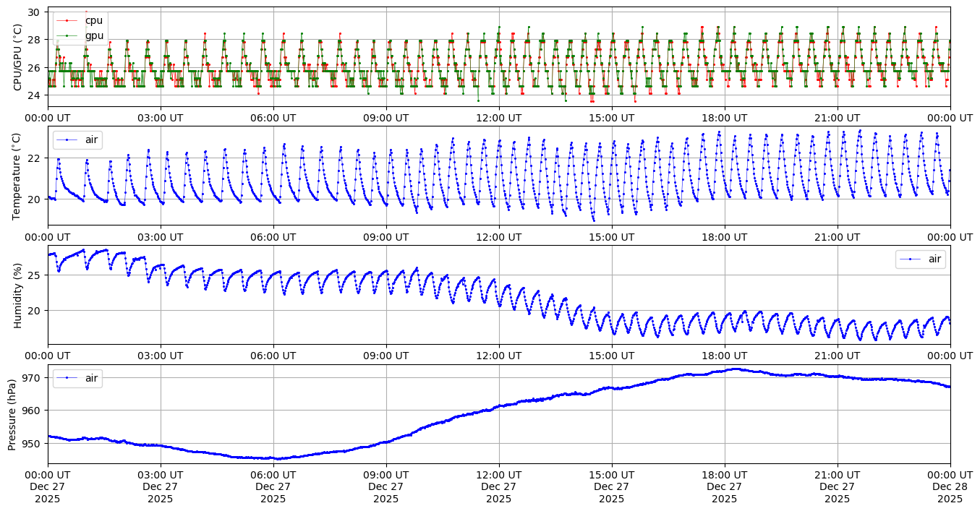Click the Pressure (hPa) axis label
The height and width of the screenshot is (511, 980).
12,414
